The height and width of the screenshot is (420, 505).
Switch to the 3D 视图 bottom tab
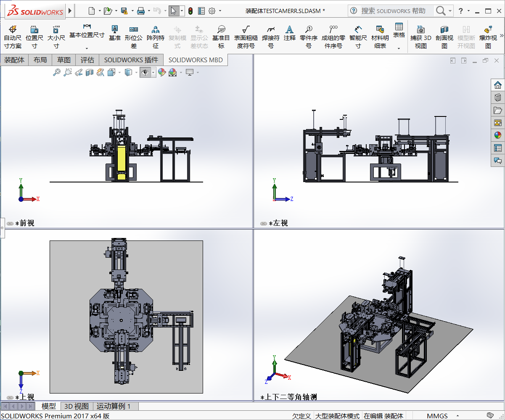77,406
